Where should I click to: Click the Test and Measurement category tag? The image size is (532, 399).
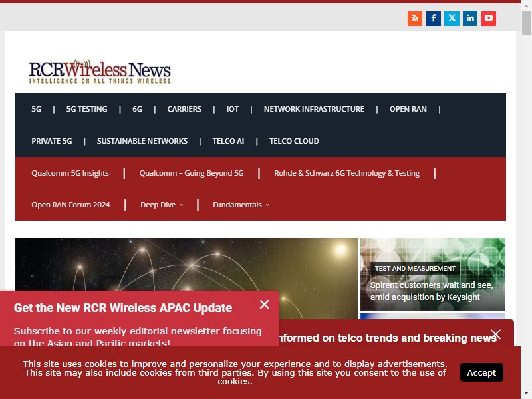click(x=415, y=269)
